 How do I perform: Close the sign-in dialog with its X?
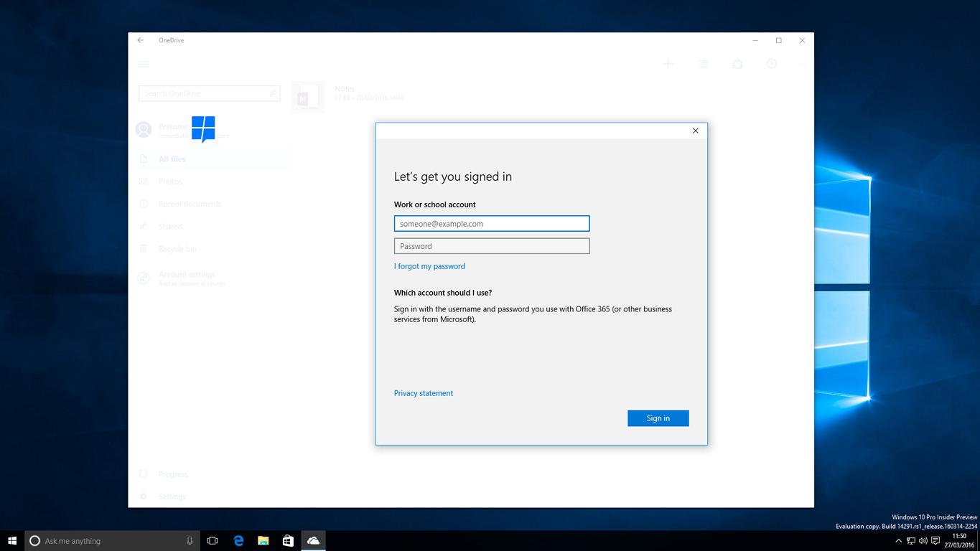tap(695, 131)
